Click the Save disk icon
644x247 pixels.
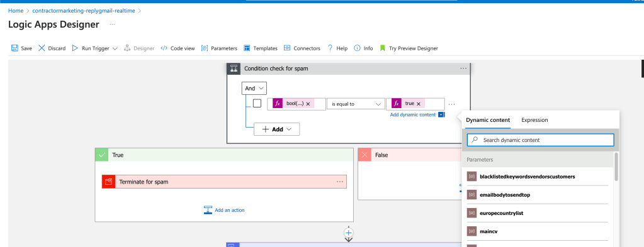click(14, 48)
